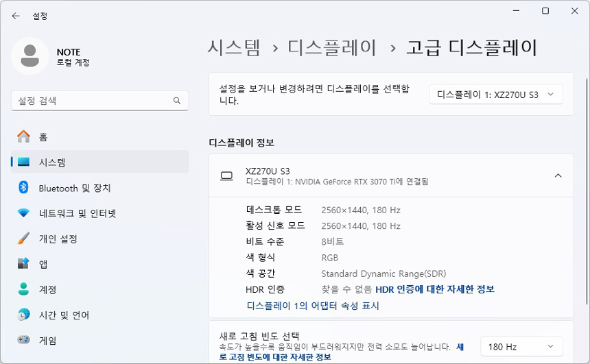Click the 설정 검색 search field
The width and height of the screenshot is (590, 364).
[99, 100]
